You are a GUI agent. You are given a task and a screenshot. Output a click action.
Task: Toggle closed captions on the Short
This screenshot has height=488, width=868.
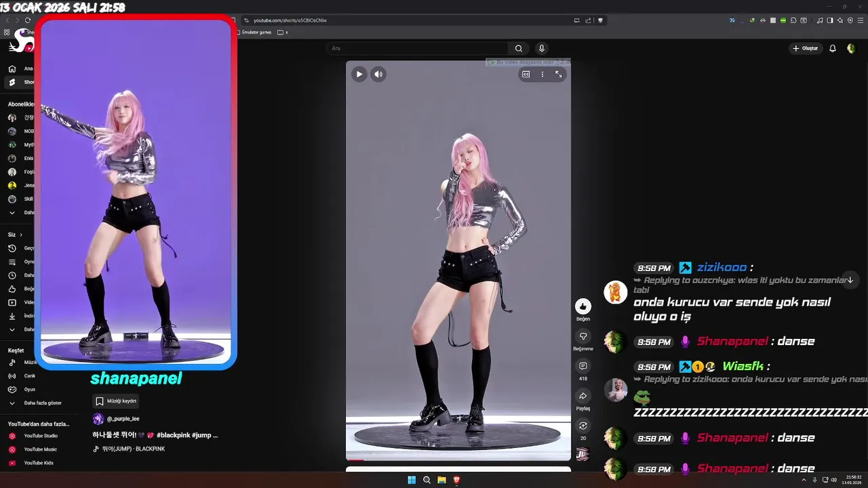tap(526, 75)
